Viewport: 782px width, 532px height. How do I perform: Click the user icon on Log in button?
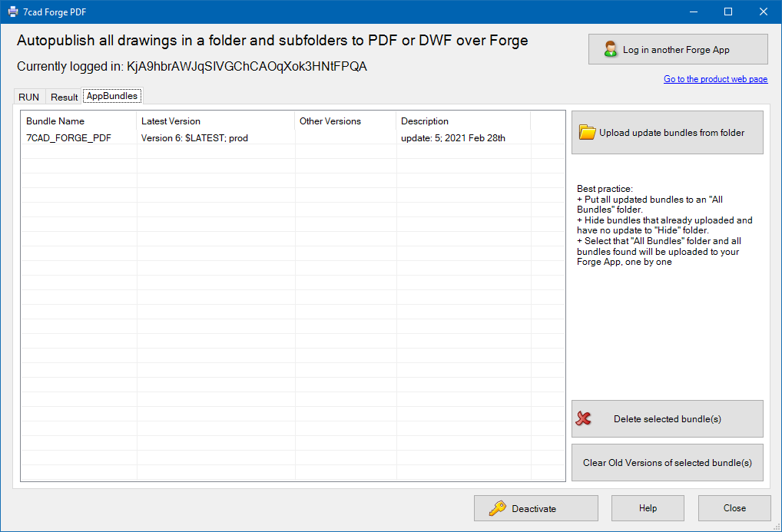click(611, 50)
